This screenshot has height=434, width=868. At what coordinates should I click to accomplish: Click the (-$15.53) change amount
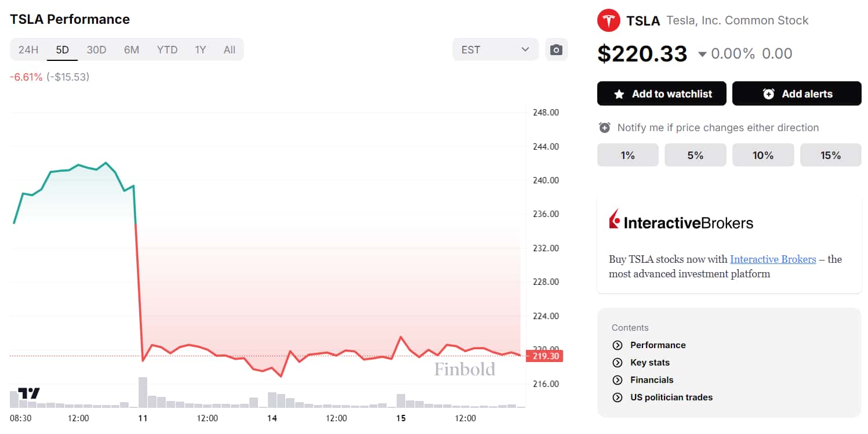(68, 77)
